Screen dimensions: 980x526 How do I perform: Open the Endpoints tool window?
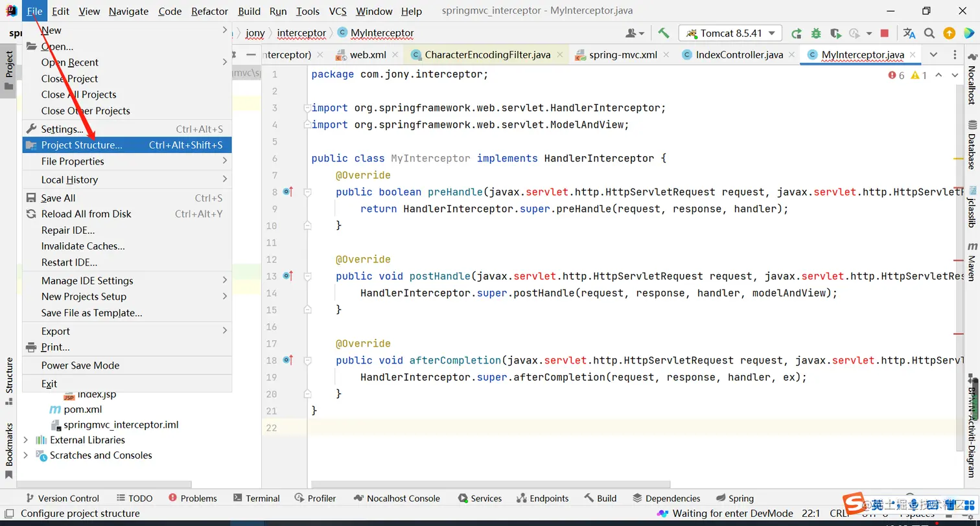coord(542,498)
